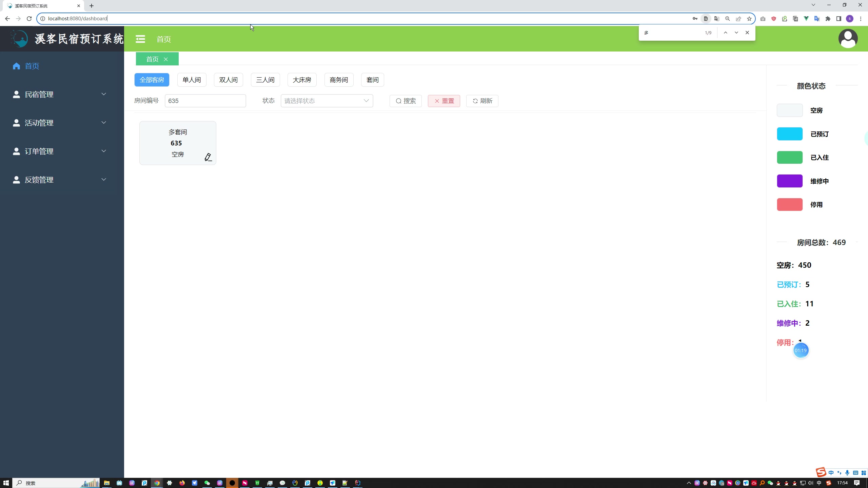Screen dimensions: 868x488
Task: Open the red shield ad-blocker extension
Action: click(x=773, y=19)
